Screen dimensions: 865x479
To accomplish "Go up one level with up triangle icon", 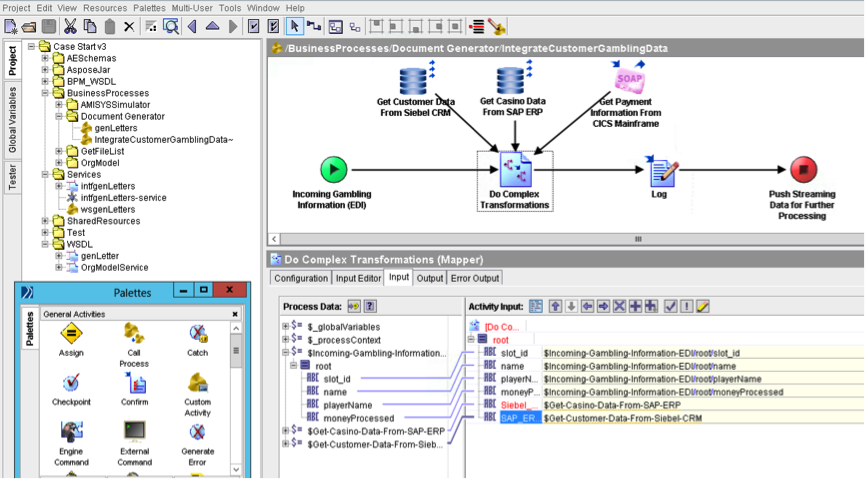I will tap(212, 26).
